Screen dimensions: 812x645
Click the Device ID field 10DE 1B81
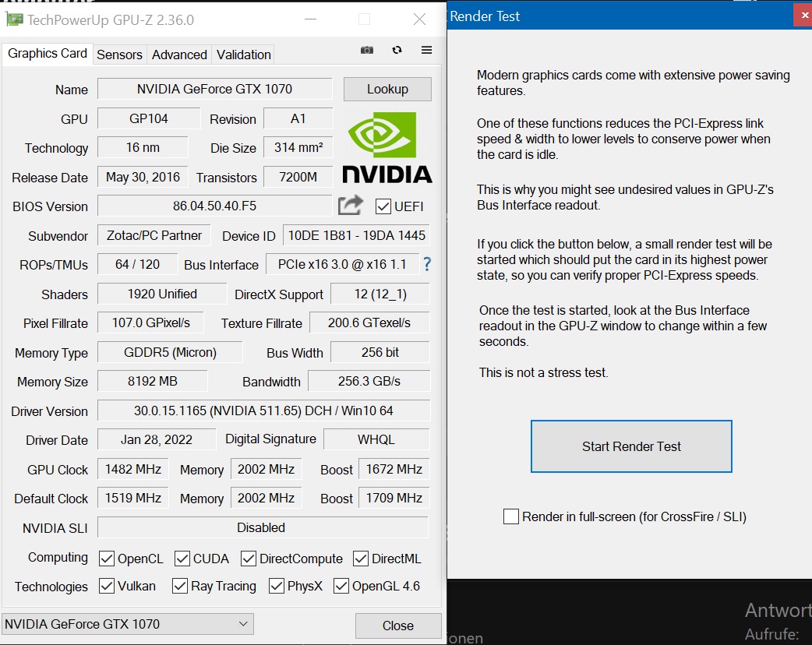pos(356,235)
